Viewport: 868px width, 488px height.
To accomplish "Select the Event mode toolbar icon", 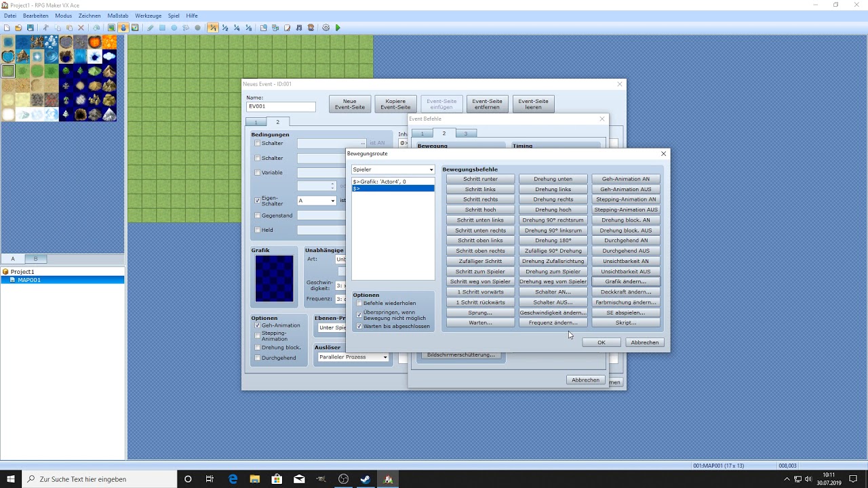I will coord(123,28).
